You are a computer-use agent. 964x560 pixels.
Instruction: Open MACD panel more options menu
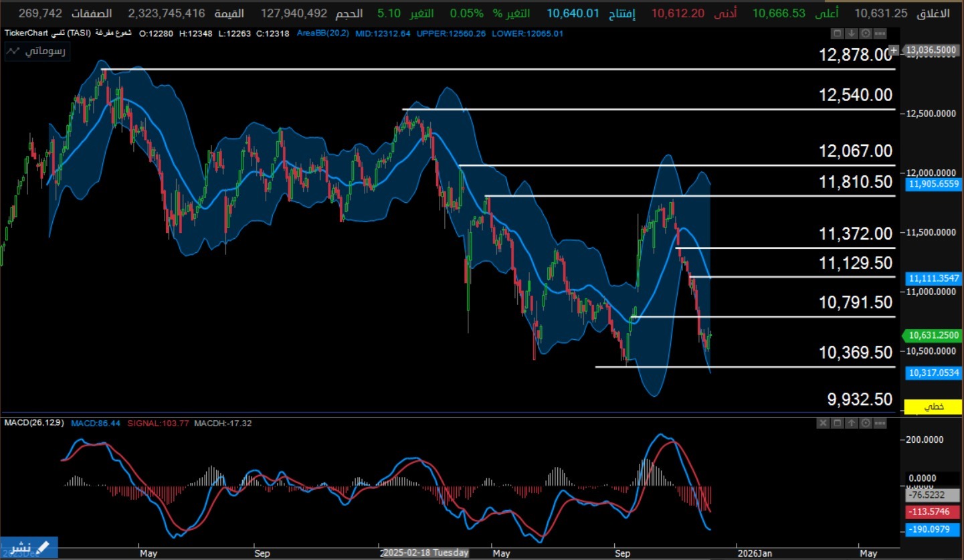coord(880,423)
